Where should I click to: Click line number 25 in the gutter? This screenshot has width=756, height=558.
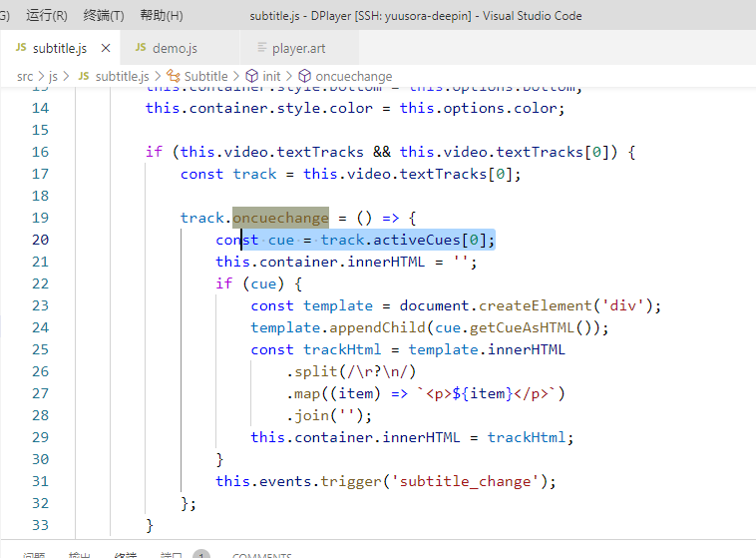[x=41, y=349]
